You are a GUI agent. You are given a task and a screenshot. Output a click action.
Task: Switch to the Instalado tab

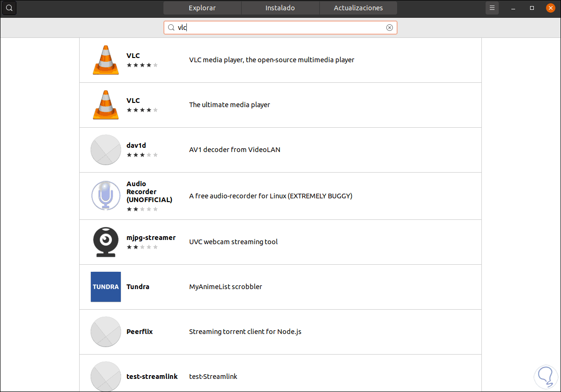pyautogui.click(x=280, y=8)
